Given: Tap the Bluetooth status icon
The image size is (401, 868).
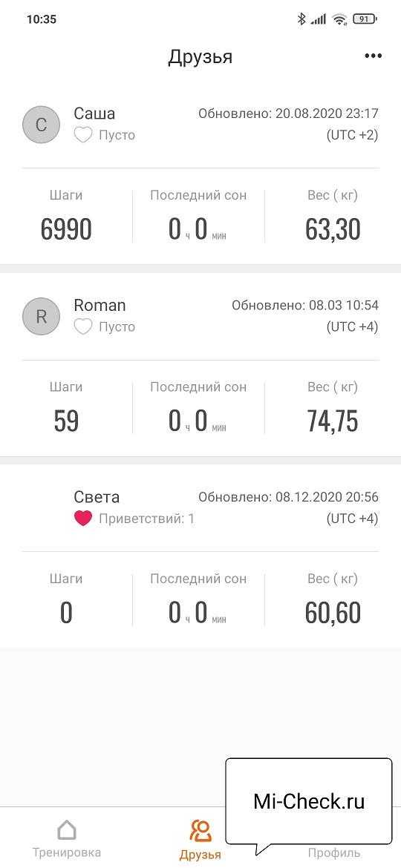Looking at the screenshot, I should click(x=301, y=19).
